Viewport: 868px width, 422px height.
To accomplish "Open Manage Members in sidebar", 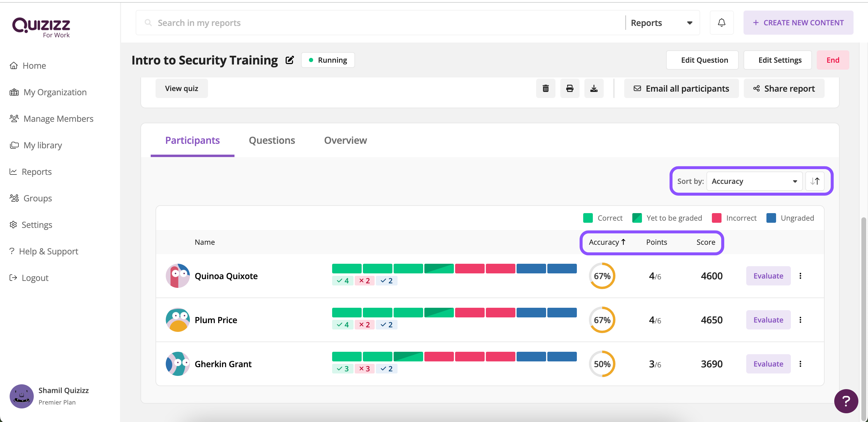I will pos(52,119).
